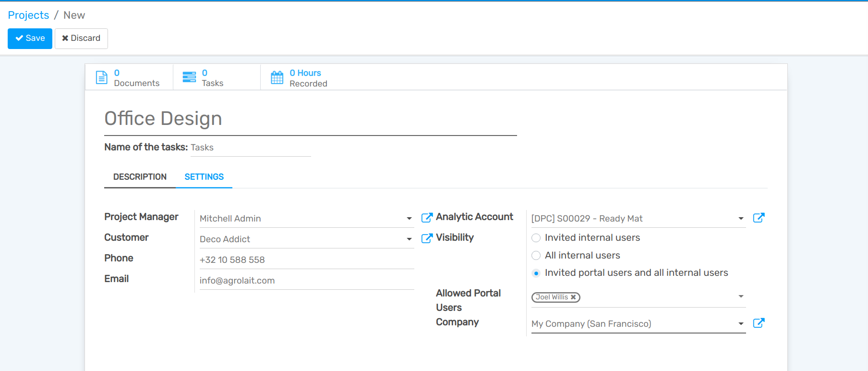Go back to Projects breadcrumb

tap(28, 15)
